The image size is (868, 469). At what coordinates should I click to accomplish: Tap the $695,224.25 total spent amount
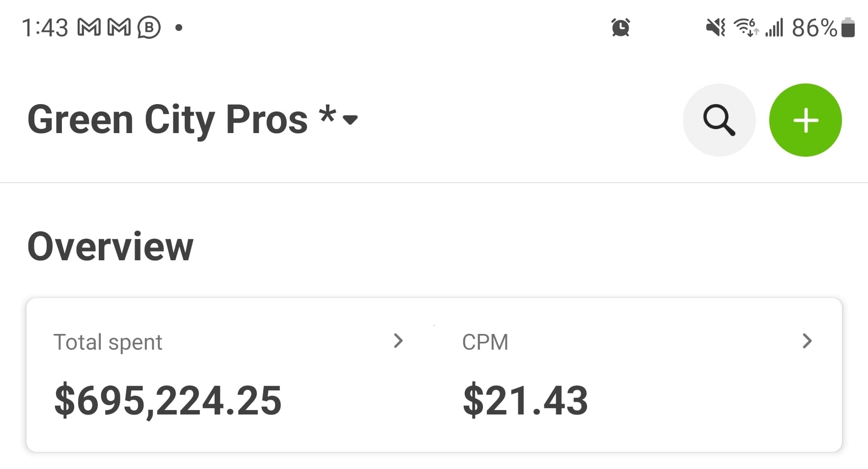click(168, 401)
